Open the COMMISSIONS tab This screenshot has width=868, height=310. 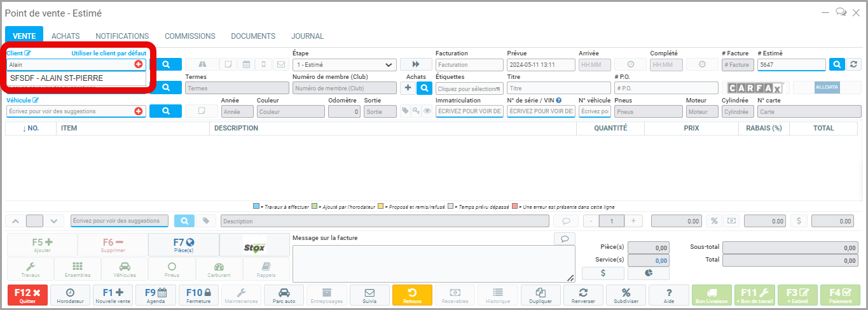tap(189, 36)
